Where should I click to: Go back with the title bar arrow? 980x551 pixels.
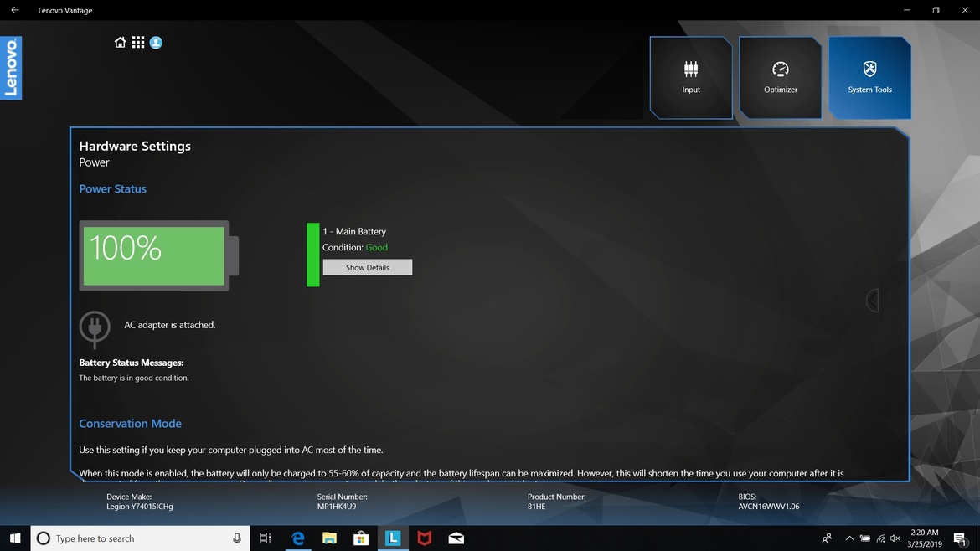pyautogui.click(x=15, y=10)
